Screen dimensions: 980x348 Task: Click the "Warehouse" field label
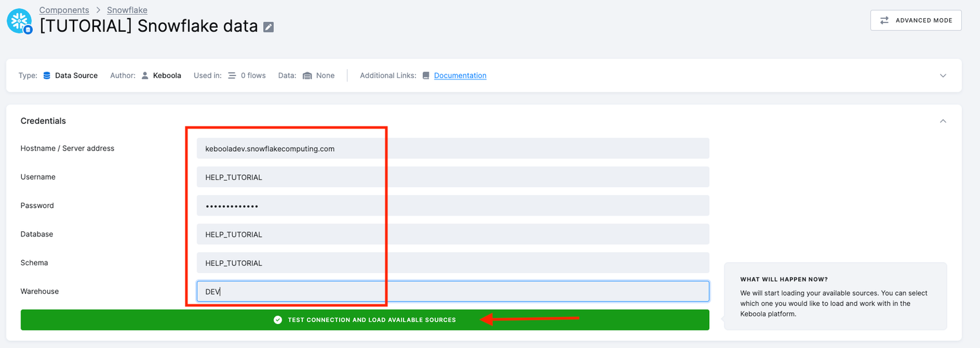click(39, 291)
